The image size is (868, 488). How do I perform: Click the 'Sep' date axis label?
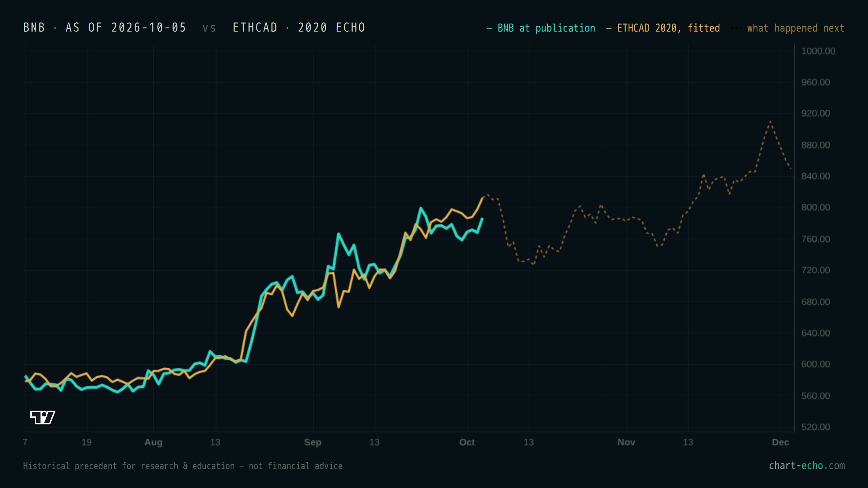[x=312, y=442]
